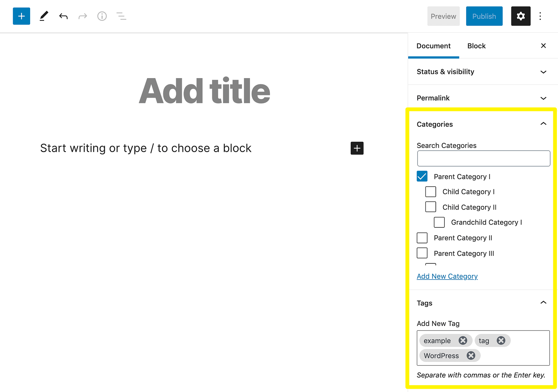This screenshot has height=392, width=558.
Task: Click the Add title heading field
Action: click(x=204, y=91)
